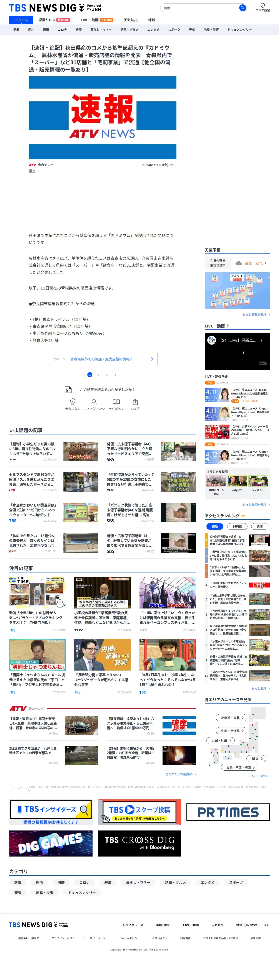279x980 pixels.
Task: Click the footer TBS NEWS DIG logo
Action: pyautogui.click(x=38, y=924)
